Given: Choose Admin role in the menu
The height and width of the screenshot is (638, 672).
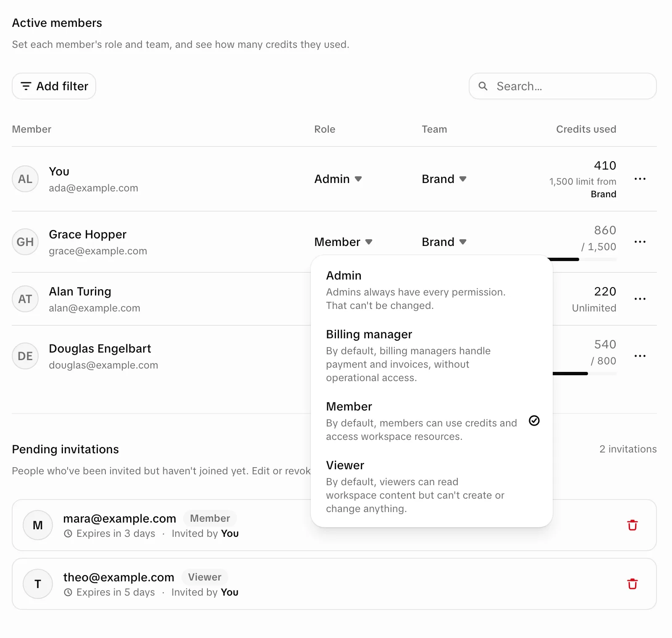Looking at the screenshot, I should coord(432,290).
